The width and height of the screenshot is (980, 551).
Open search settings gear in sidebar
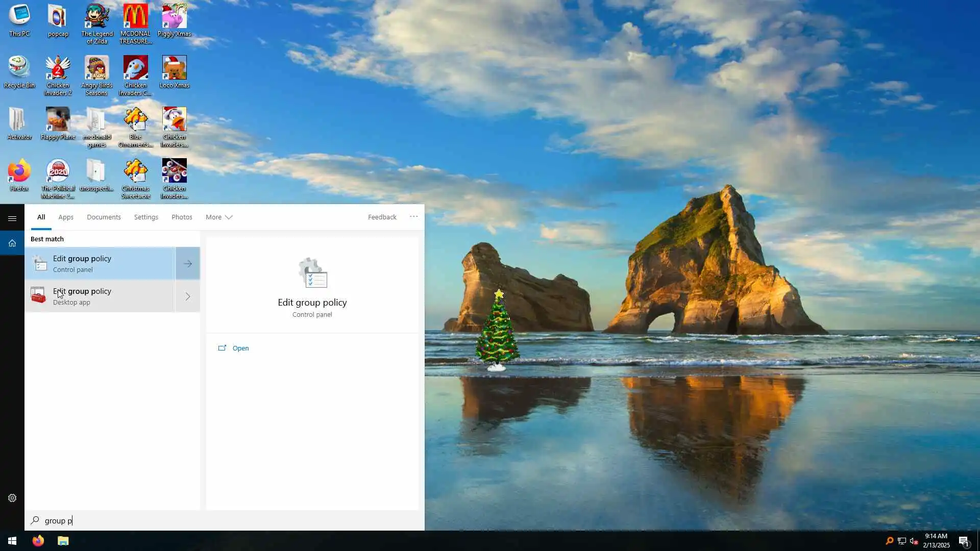[x=12, y=498]
